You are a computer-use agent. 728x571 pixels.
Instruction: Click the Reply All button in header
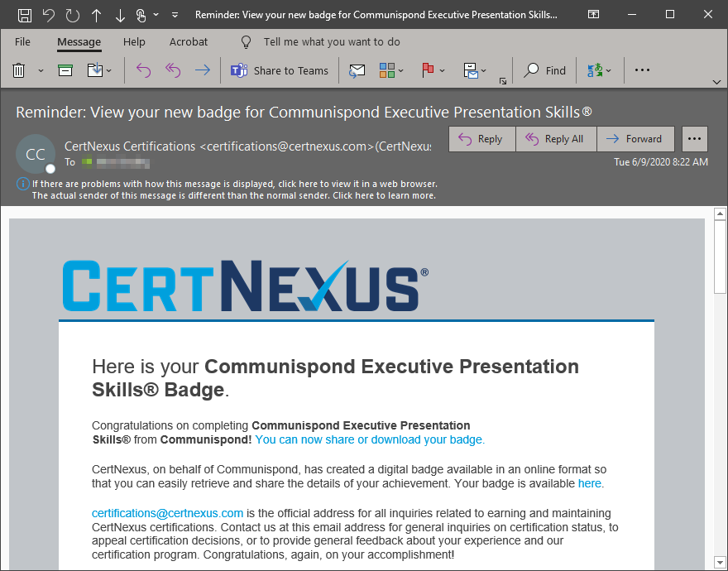(x=556, y=139)
